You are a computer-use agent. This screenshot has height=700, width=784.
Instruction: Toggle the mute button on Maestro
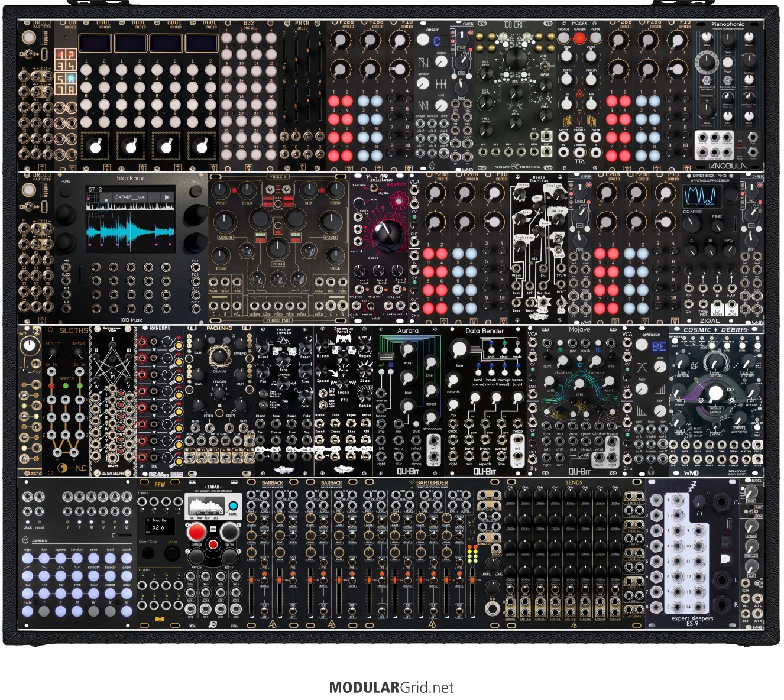(x=28, y=611)
